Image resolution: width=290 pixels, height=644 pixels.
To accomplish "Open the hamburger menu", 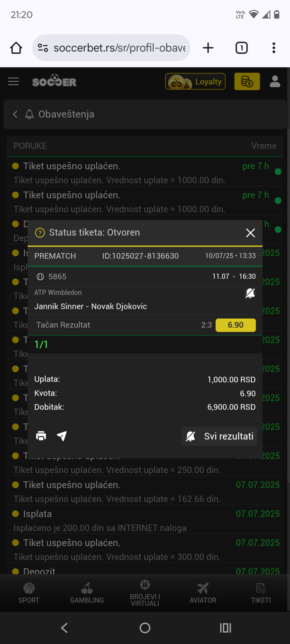I will coord(13,82).
